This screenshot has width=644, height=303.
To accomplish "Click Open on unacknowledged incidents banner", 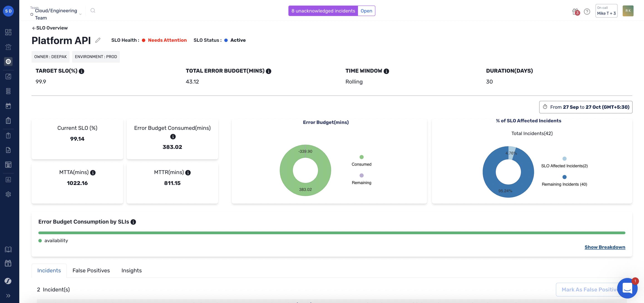I will click(366, 11).
